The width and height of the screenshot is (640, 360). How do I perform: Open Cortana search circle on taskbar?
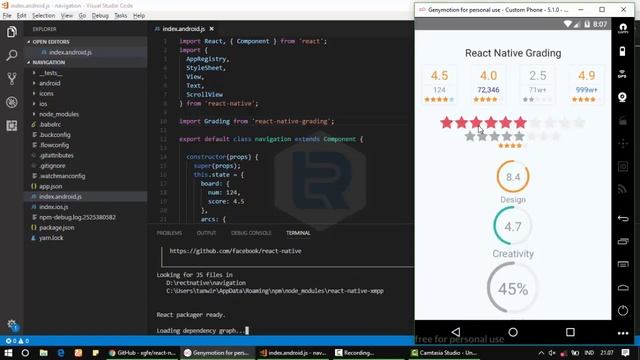tap(25, 353)
